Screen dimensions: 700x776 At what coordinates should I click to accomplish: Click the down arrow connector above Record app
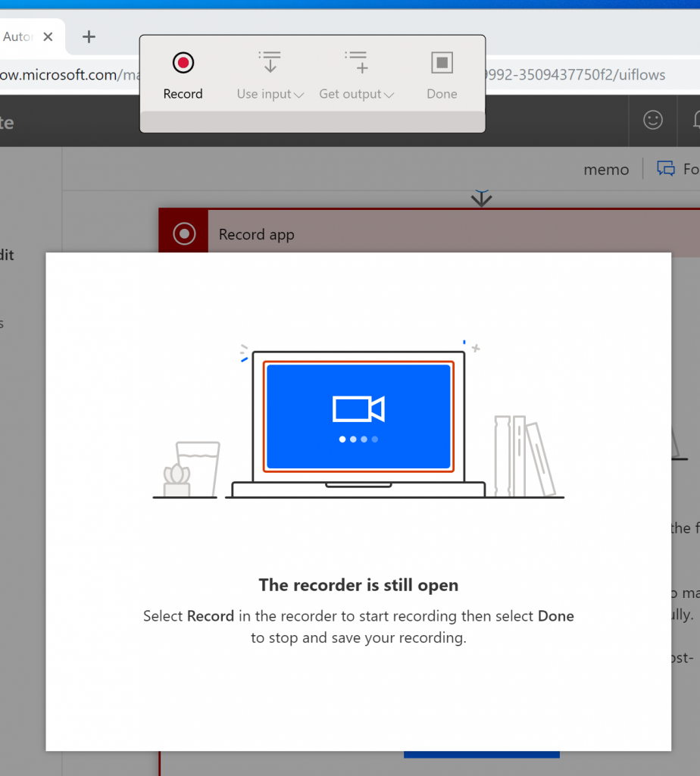[x=481, y=199]
